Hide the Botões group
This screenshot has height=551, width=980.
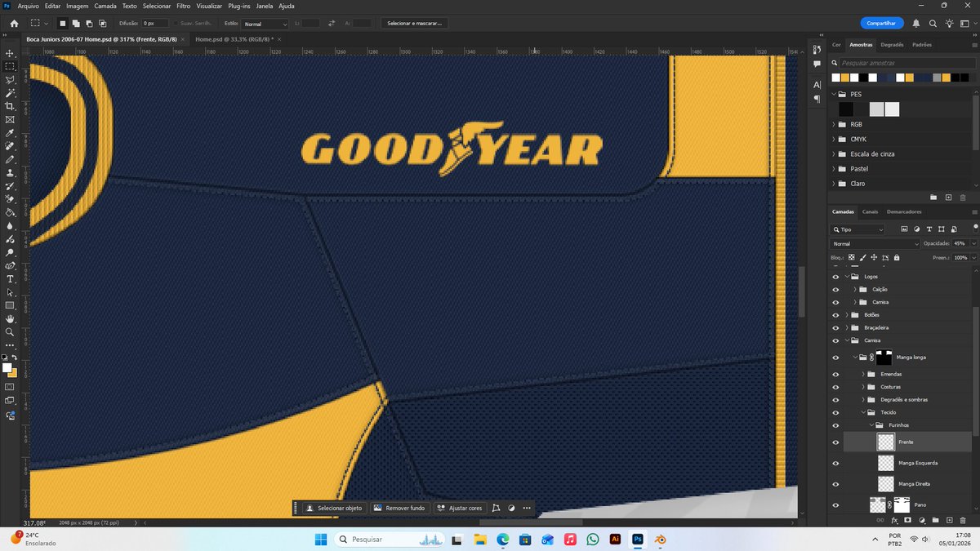(835, 315)
